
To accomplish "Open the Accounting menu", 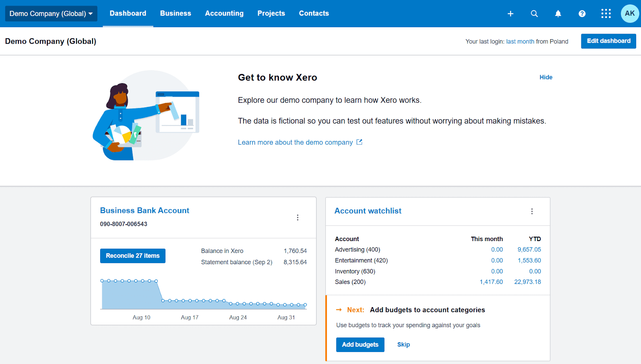I will pos(224,13).
